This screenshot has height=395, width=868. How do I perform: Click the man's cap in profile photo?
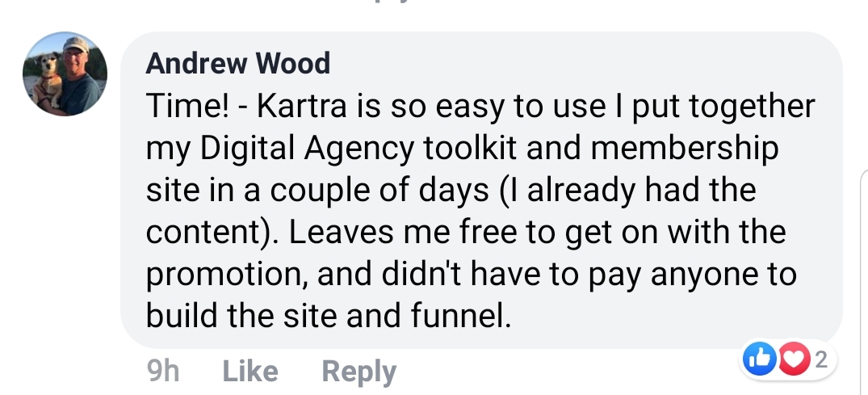tap(75, 44)
